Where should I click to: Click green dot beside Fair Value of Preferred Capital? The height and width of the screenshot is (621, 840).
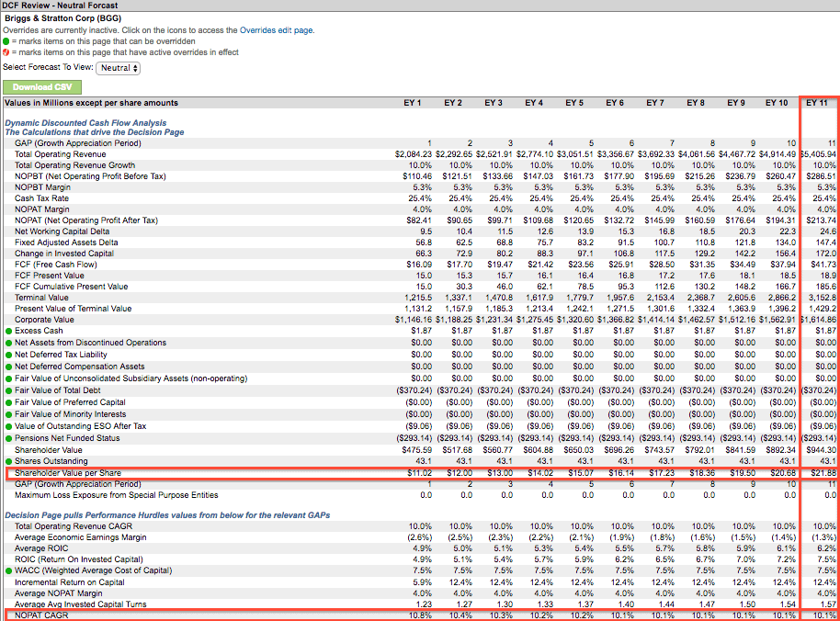(x=8, y=403)
